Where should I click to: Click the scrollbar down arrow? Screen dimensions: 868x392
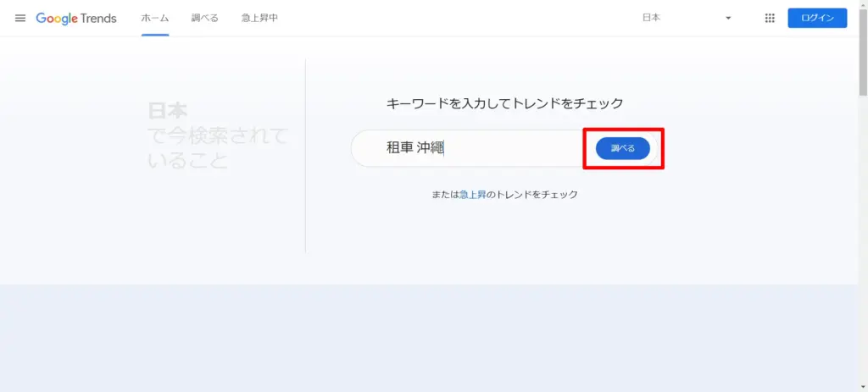863,387
